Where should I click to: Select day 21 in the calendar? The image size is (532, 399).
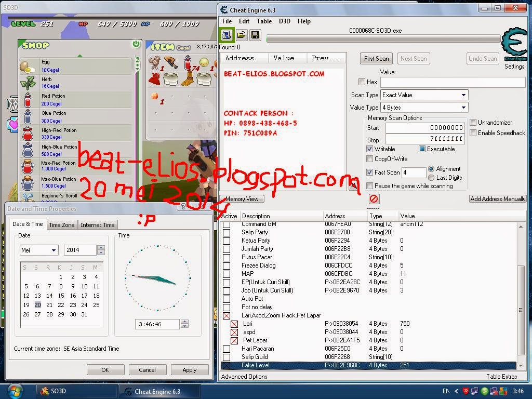[49, 305]
